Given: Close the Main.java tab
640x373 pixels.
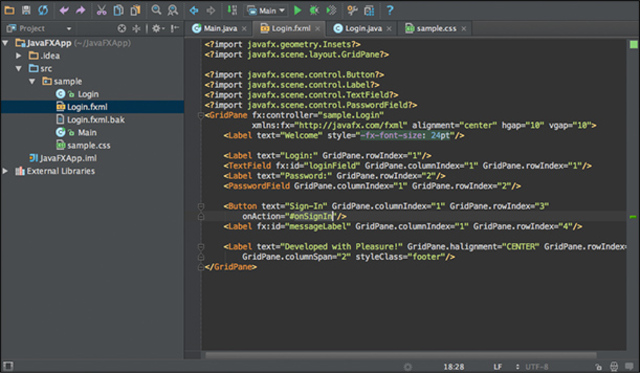Looking at the screenshot, I should pyautogui.click(x=244, y=29).
